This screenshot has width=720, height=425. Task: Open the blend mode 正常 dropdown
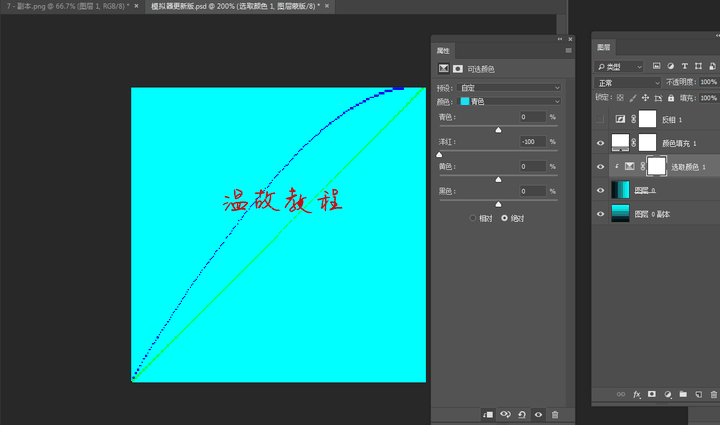coord(627,83)
